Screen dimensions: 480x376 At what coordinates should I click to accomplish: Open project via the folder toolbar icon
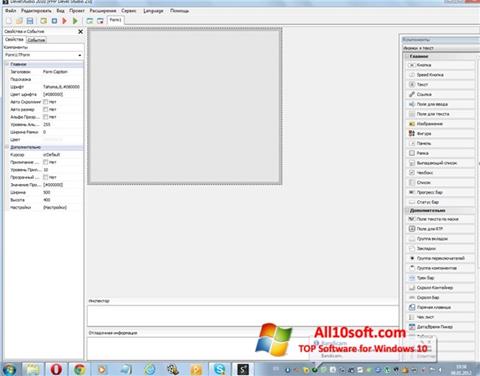(19, 21)
